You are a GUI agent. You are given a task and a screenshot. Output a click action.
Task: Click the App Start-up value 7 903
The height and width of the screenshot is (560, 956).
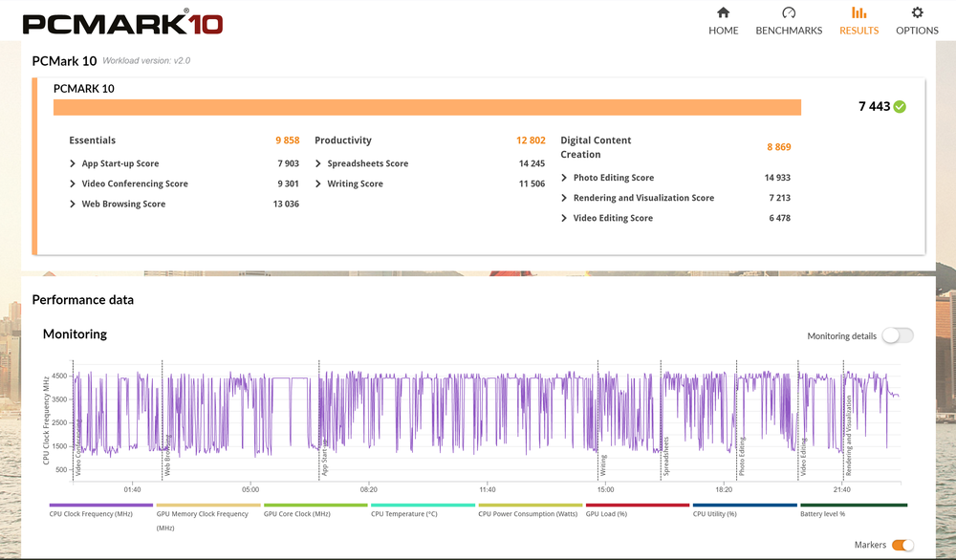click(x=289, y=163)
